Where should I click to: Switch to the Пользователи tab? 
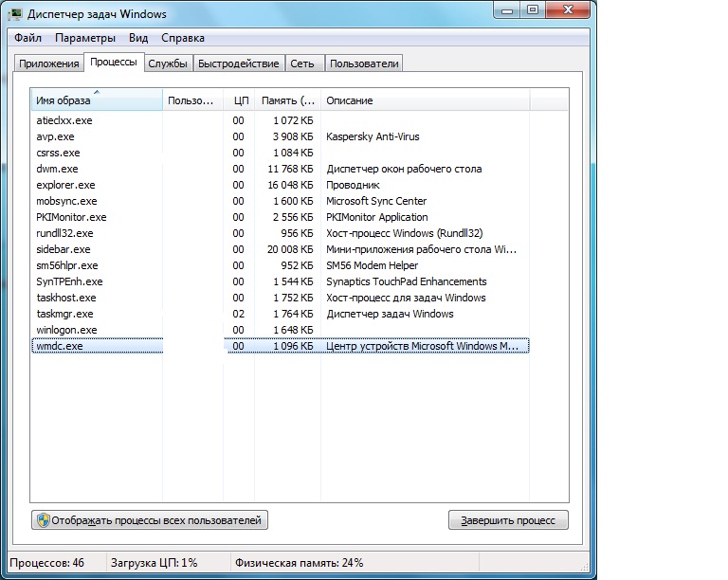(x=364, y=63)
